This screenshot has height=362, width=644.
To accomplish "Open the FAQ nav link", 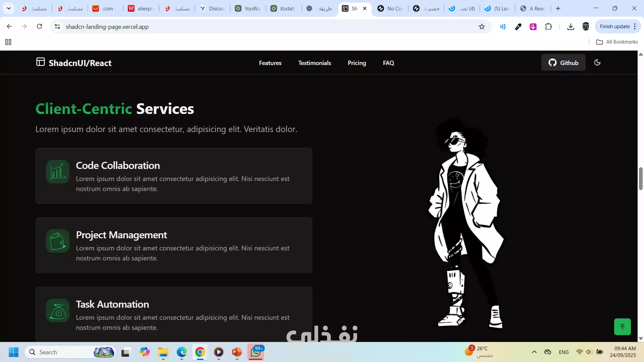I will click(388, 63).
